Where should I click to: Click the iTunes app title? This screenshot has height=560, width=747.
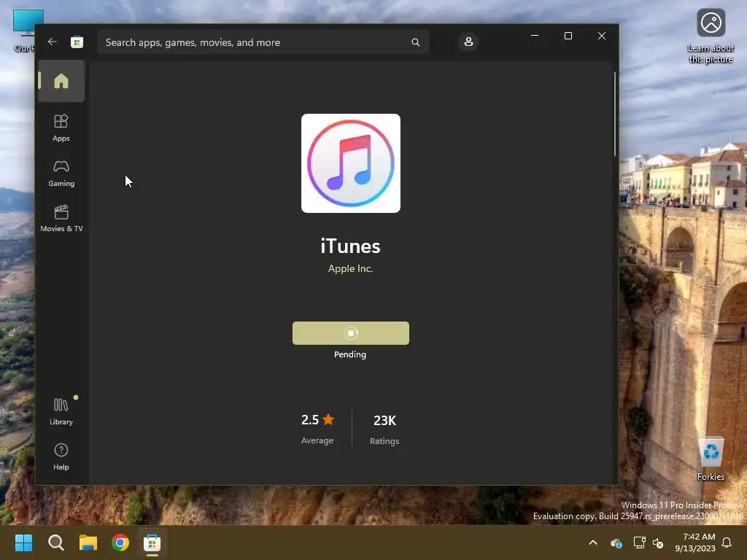pos(350,246)
